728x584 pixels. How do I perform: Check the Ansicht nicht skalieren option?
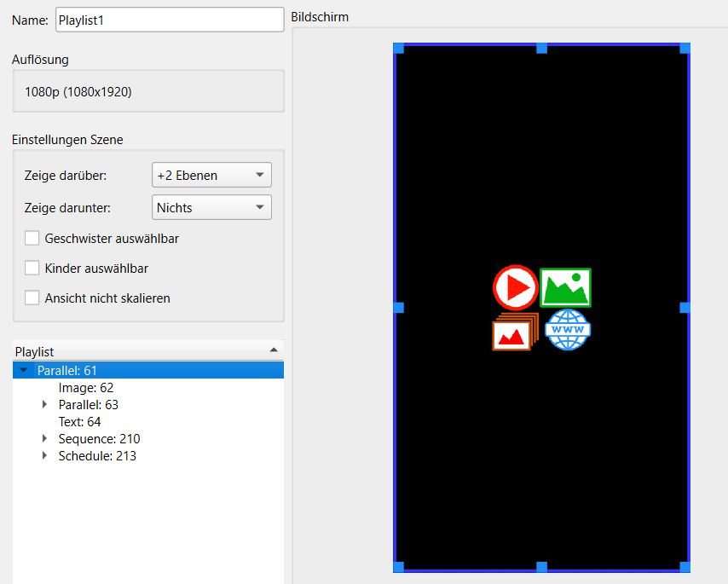pos(32,298)
